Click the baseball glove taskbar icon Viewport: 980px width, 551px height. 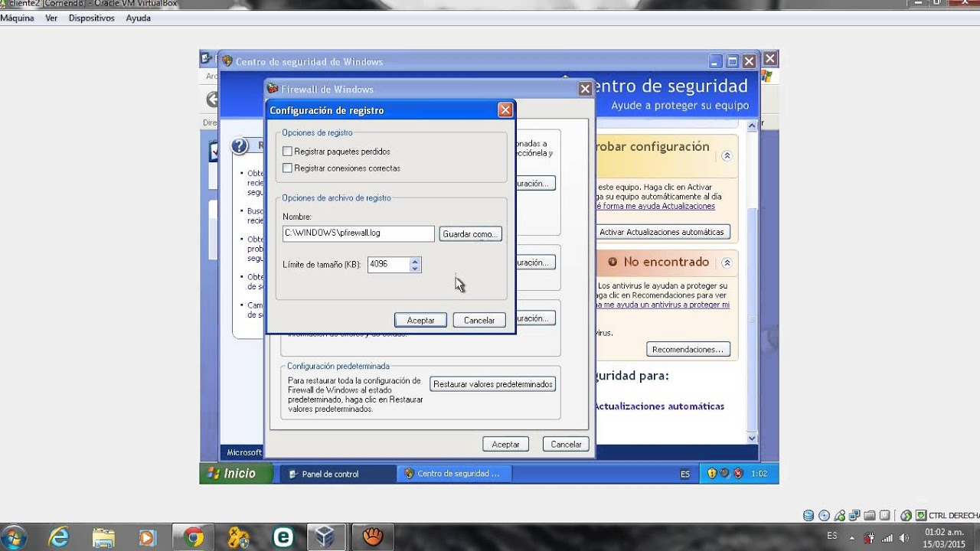(x=372, y=536)
